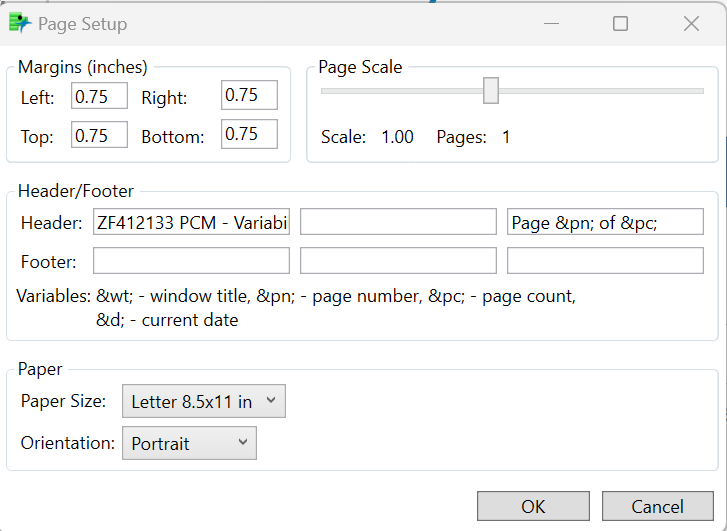Focus the Top margin field
This screenshot has width=727, height=531.
[99, 135]
